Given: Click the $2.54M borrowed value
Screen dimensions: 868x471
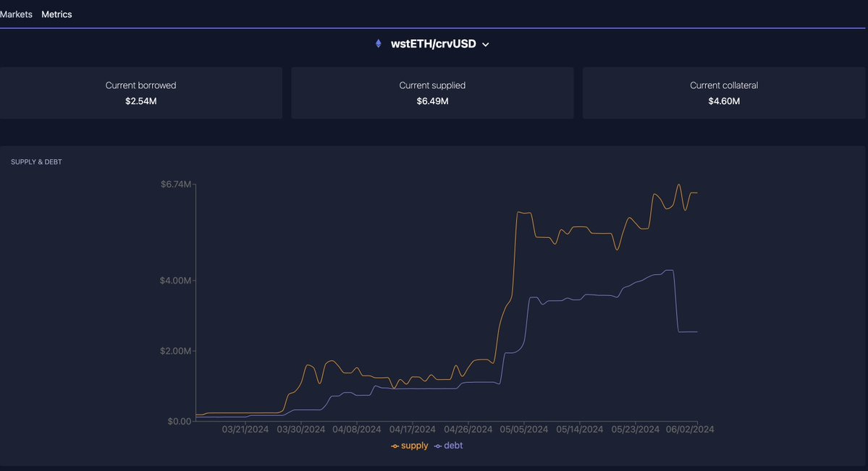Looking at the screenshot, I should pyautogui.click(x=140, y=101).
